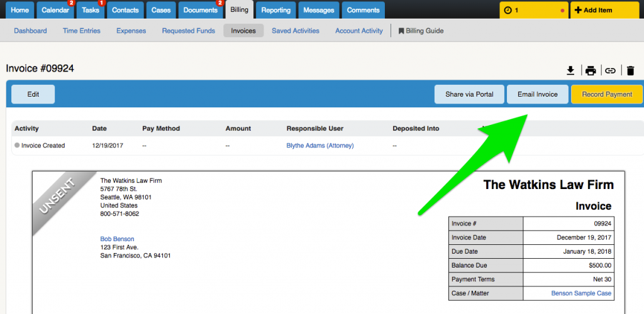The image size is (644, 314).
Task: Open the Messages tab
Action: [319, 10]
